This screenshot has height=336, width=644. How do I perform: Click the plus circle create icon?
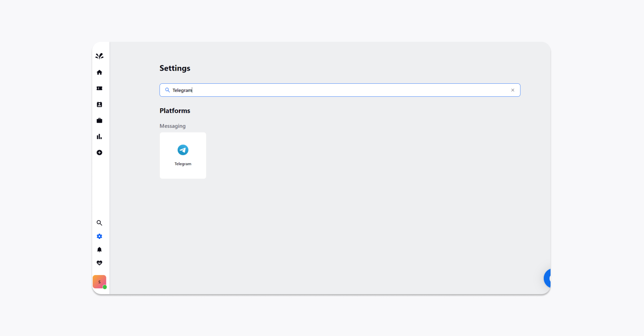[x=100, y=153]
